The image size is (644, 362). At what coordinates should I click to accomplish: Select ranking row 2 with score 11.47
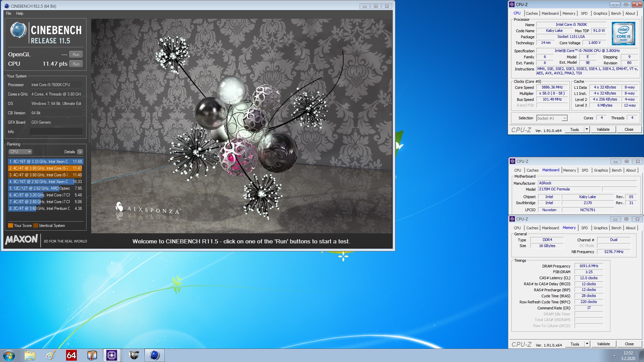click(x=45, y=168)
